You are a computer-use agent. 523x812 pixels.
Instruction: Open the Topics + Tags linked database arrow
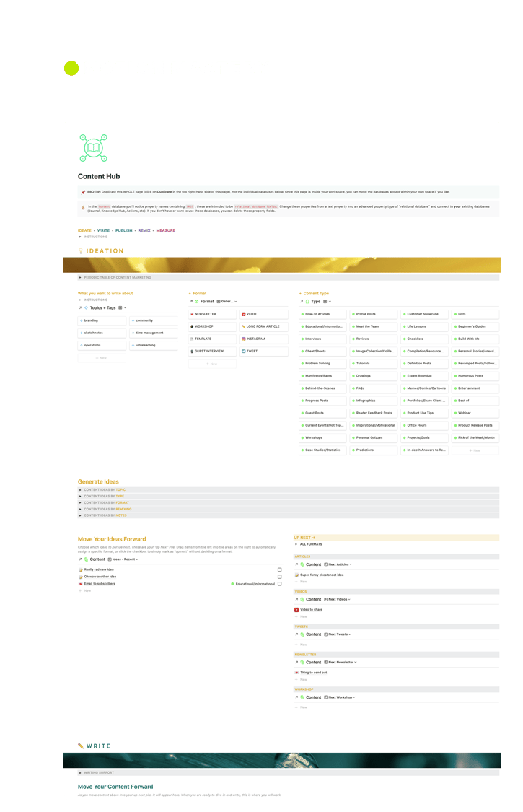point(80,307)
